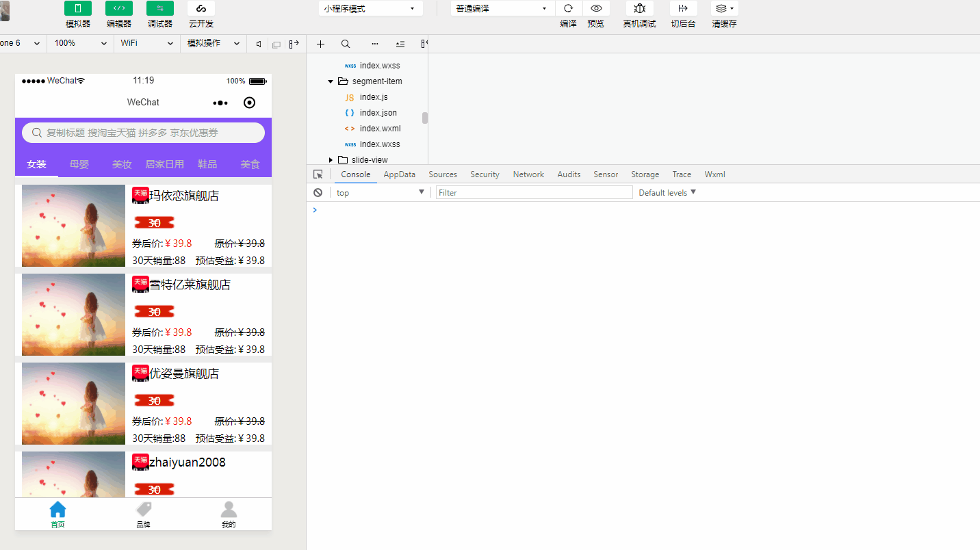Switch to the Network tab in debugger
Screen dimensions: 980x550
tap(528, 174)
